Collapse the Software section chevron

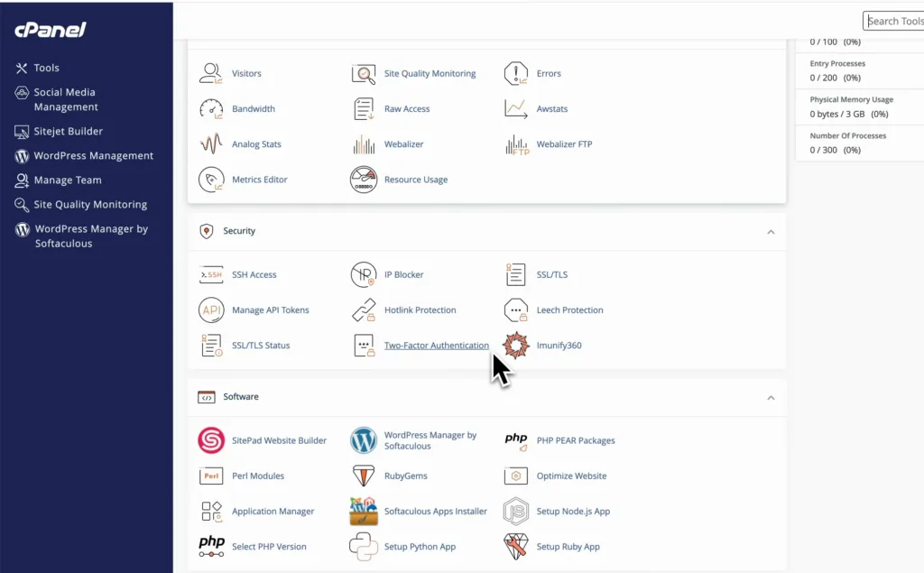click(x=771, y=398)
